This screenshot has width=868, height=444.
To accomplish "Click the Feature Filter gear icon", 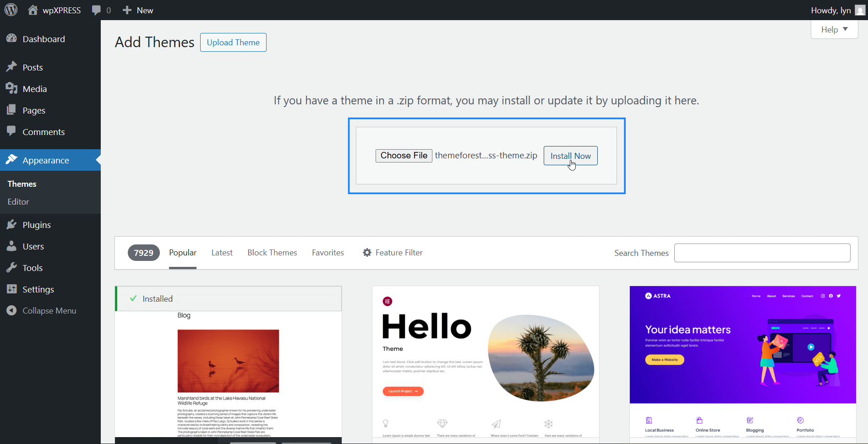I will (367, 252).
